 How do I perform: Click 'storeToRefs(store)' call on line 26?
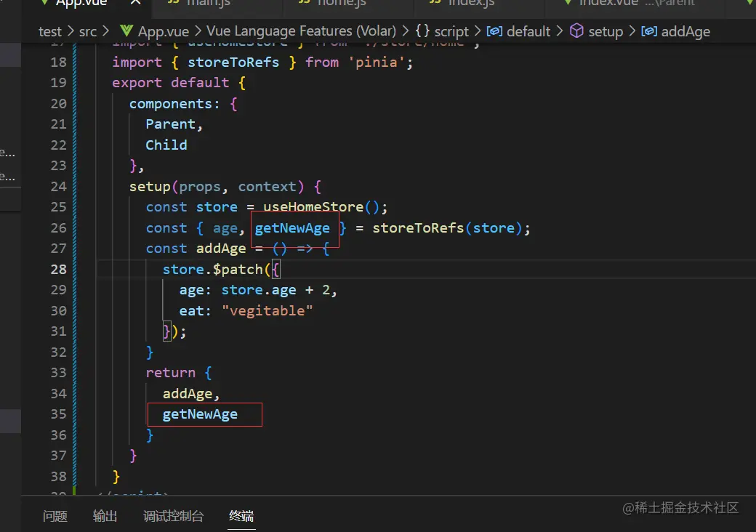447,228
